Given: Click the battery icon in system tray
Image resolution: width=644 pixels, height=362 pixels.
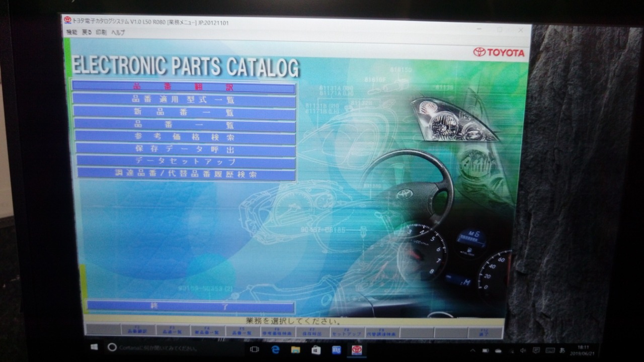Looking at the screenshot, I should click(486, 350).
